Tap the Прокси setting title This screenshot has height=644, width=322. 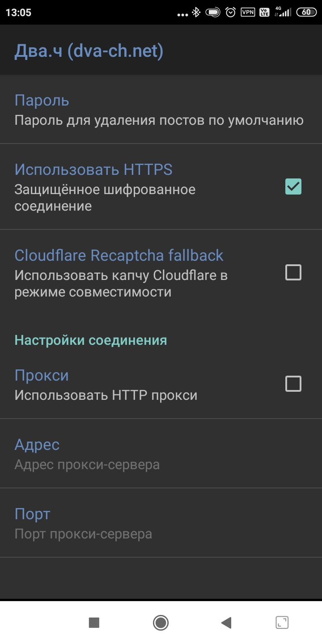(x=42, y=375)
